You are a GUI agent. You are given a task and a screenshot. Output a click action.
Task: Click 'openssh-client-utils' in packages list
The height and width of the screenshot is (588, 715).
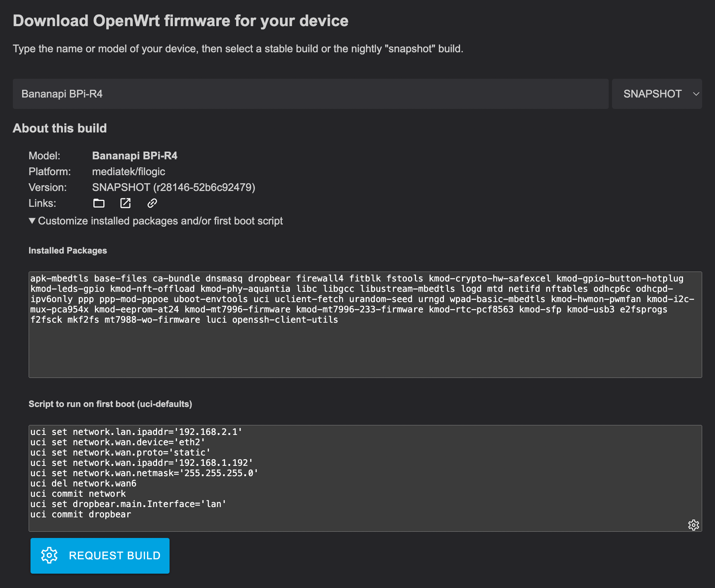point(285,320)
